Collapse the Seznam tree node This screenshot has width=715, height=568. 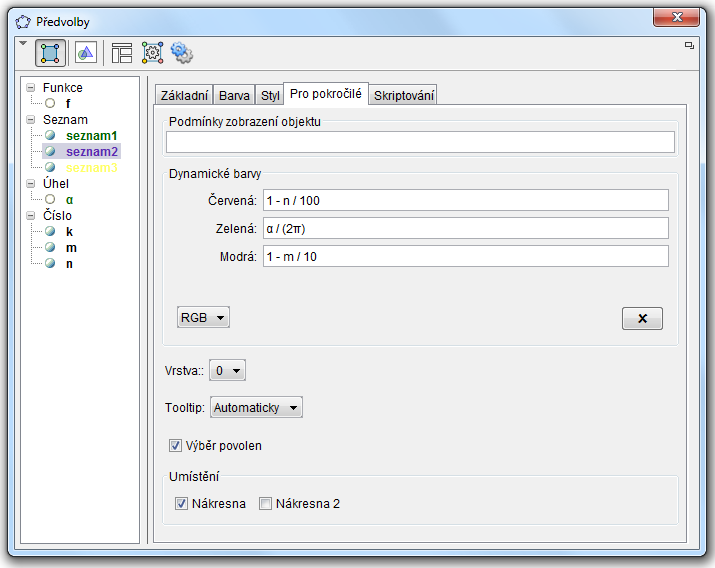(31, 119)
